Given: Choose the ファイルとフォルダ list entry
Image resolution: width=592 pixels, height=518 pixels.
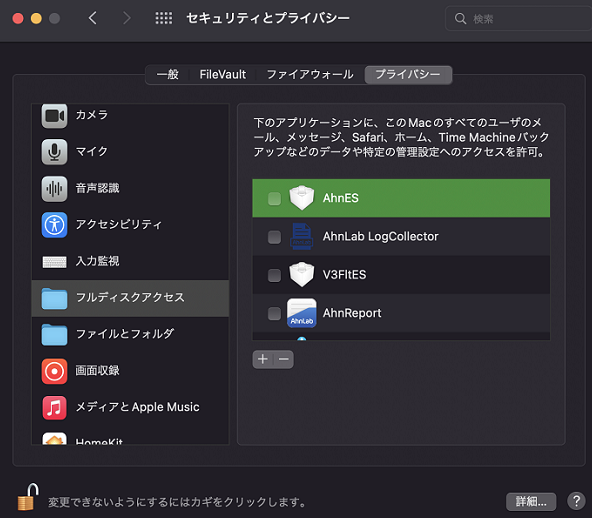Looking at the screenshot, I should 130,335.
